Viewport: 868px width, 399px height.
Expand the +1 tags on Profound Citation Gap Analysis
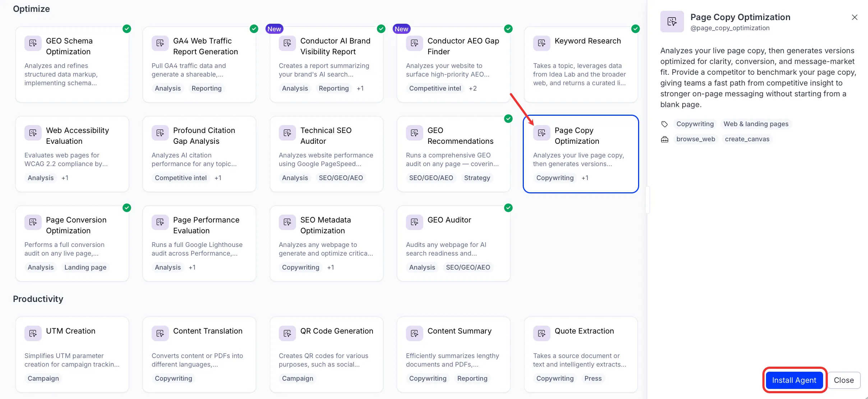click(x=218, y=178)
